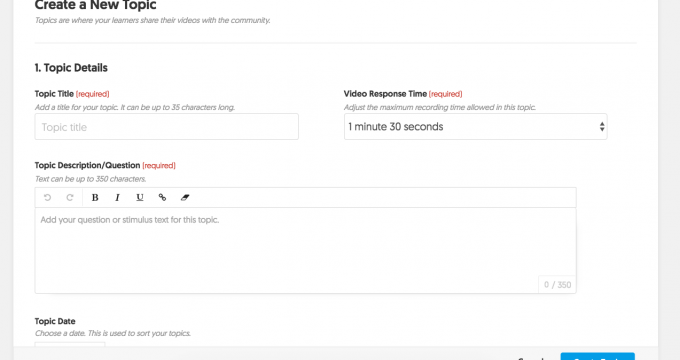Screen dimensions: 680x360
Task: Select the 'Add a title for your topic' hint
Action: point(135,107)
